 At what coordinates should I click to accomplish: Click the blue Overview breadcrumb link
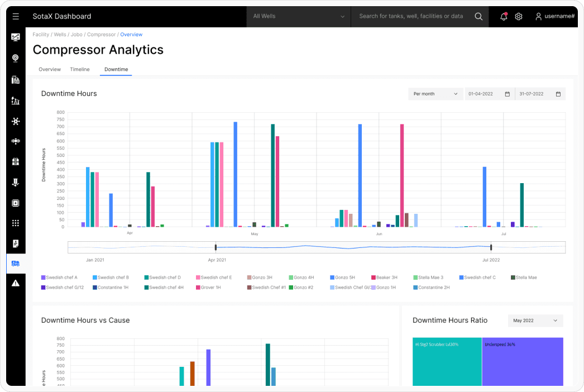tap(131, 35)
